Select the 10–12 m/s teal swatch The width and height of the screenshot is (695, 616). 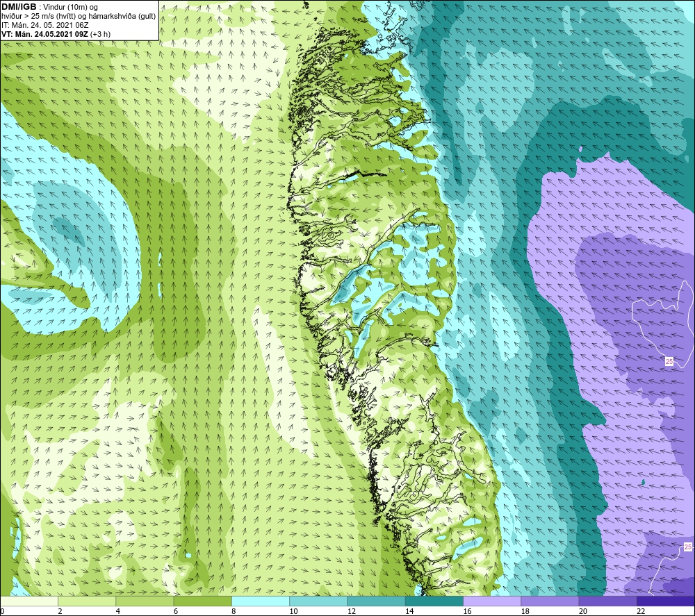tap(318, 601)
